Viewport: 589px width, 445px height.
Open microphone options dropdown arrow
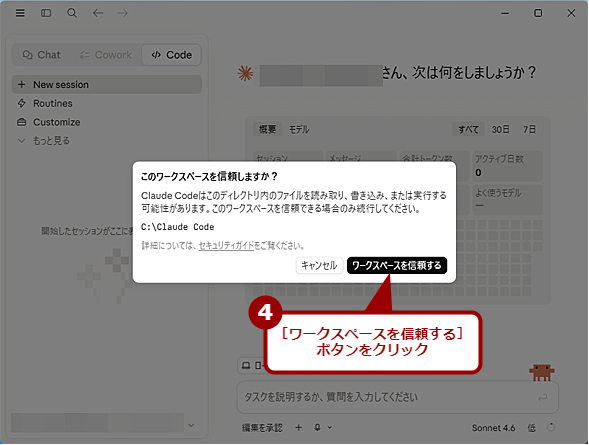pyautogui.click(x=329, y=427)
